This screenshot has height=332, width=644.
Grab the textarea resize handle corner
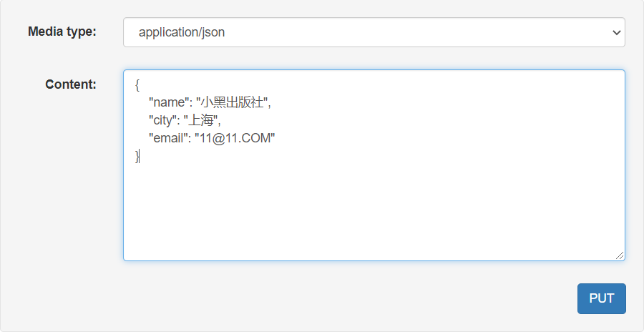point(620,255)
